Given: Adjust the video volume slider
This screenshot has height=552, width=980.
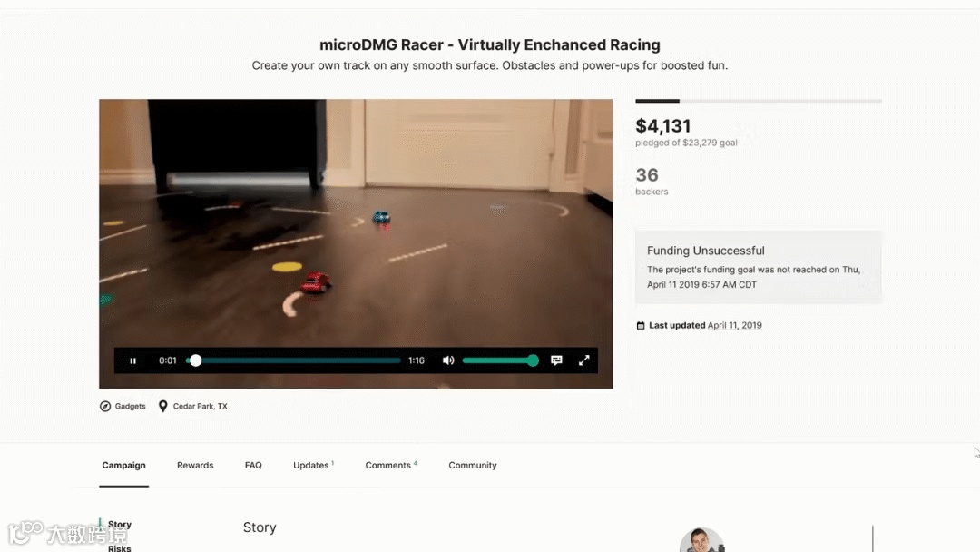Looking at the screenshot, I should click(500, 360).
